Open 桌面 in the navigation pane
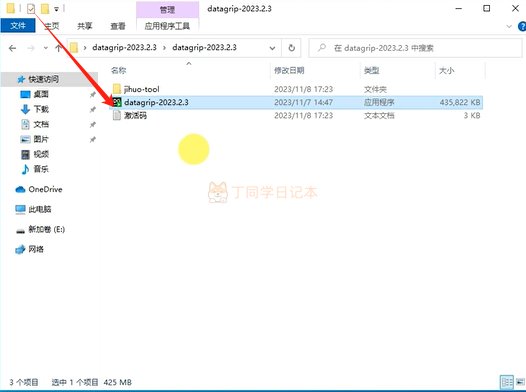The height and width of the screenshot is (392, 526). click(x=41, y=94)
